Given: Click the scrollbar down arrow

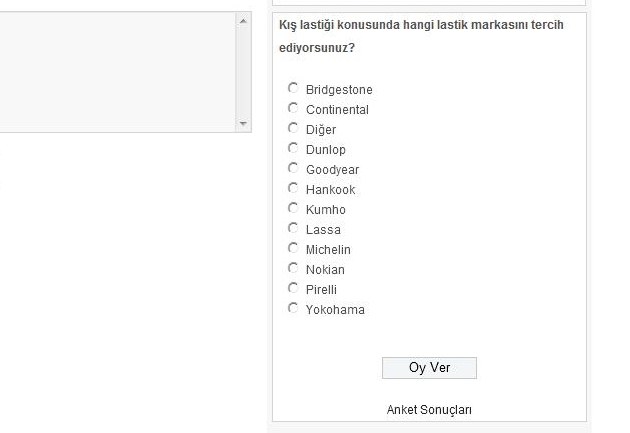Looking at the screenshot, I should click(243, 124).
